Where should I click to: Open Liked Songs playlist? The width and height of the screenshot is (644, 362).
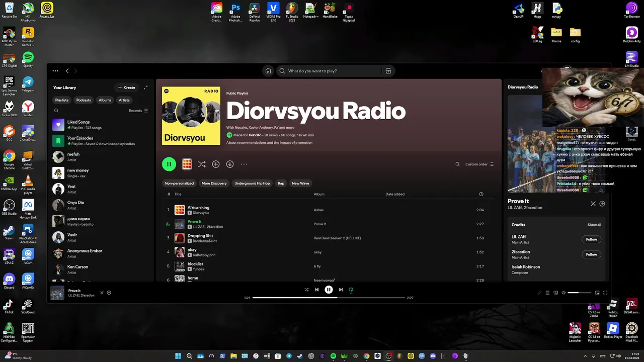103,125
